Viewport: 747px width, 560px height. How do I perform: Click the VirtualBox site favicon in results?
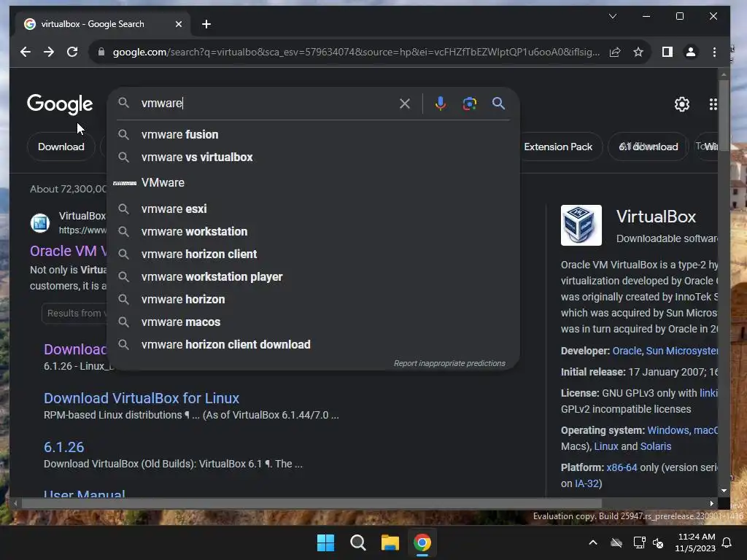click(40, 223)
